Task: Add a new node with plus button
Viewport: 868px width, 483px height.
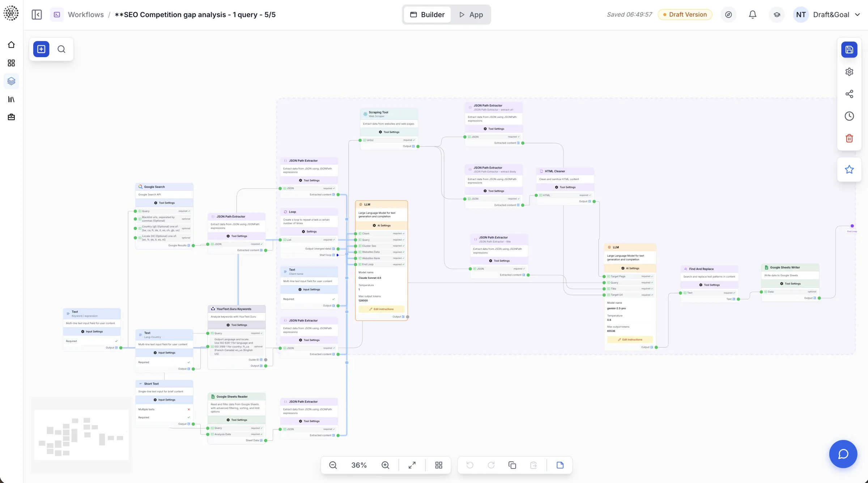Action: click(x=41, y=49)
